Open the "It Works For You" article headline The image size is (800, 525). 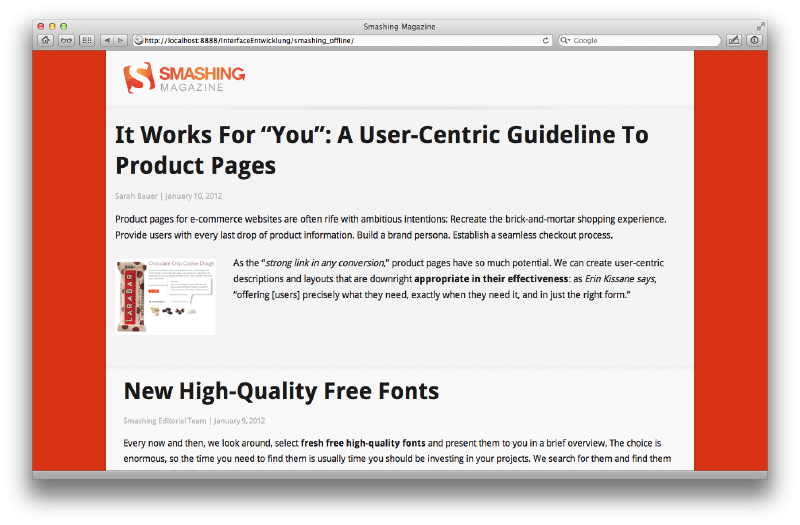(382, 150)
